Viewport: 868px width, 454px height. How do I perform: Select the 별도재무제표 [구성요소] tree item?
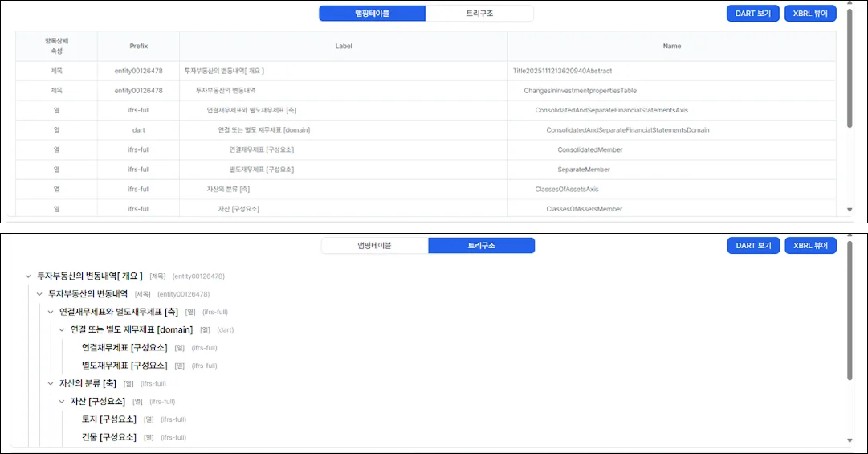coord(124,366)
